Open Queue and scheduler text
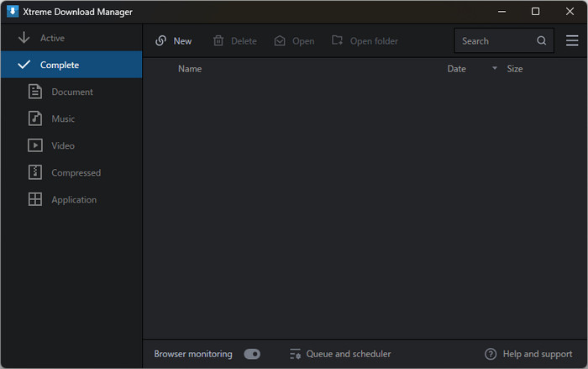Image resolution: width=588 pixels, height=369 pixels. click(x=349, y=354)
